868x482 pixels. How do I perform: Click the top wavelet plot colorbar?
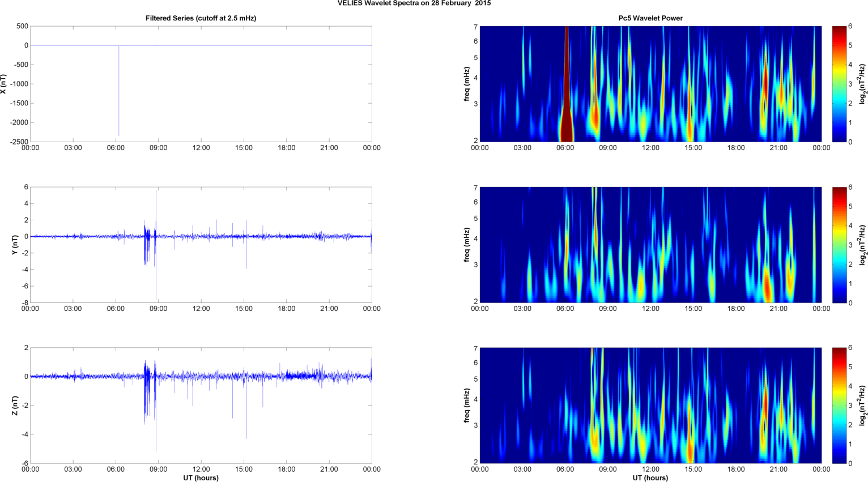click(x=840, y=84)
